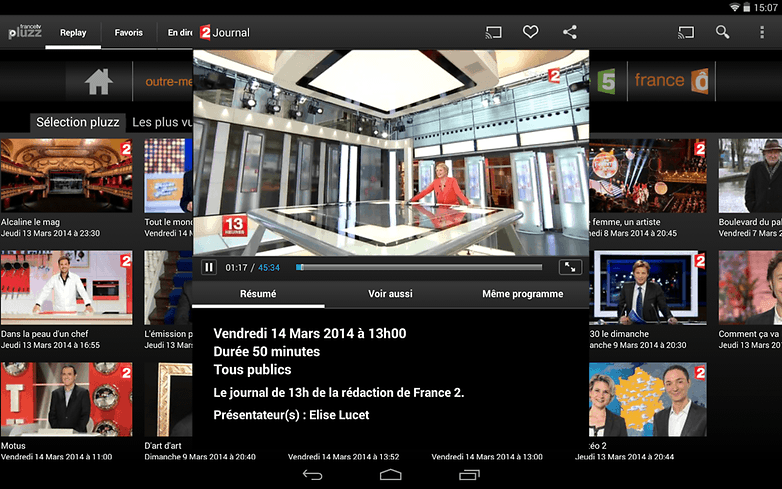
Task: Click the Journal video frame
Action: [391, 153]
